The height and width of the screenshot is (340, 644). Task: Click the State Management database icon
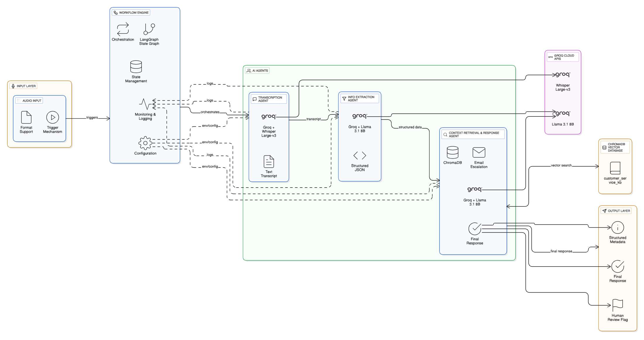coord(136,67)
